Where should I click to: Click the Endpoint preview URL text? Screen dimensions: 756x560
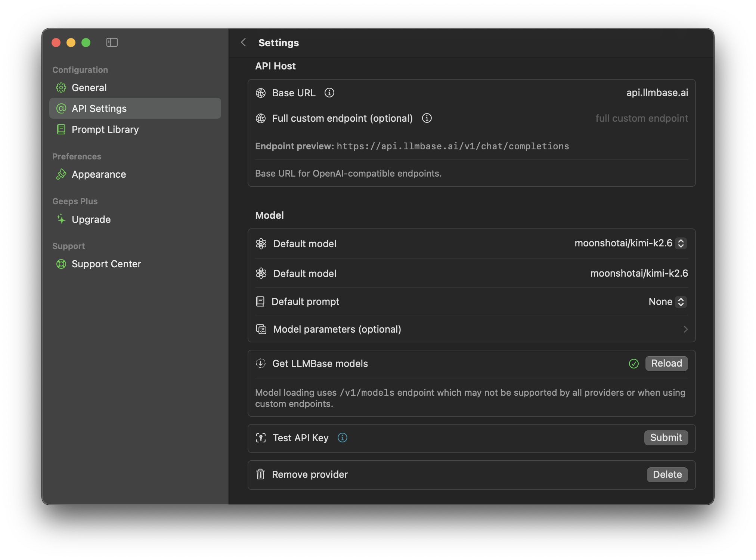pyautogui.click(x=453, y=146)
